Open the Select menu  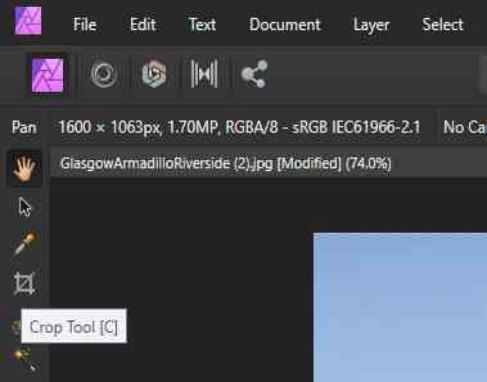[x=442, y=25]
